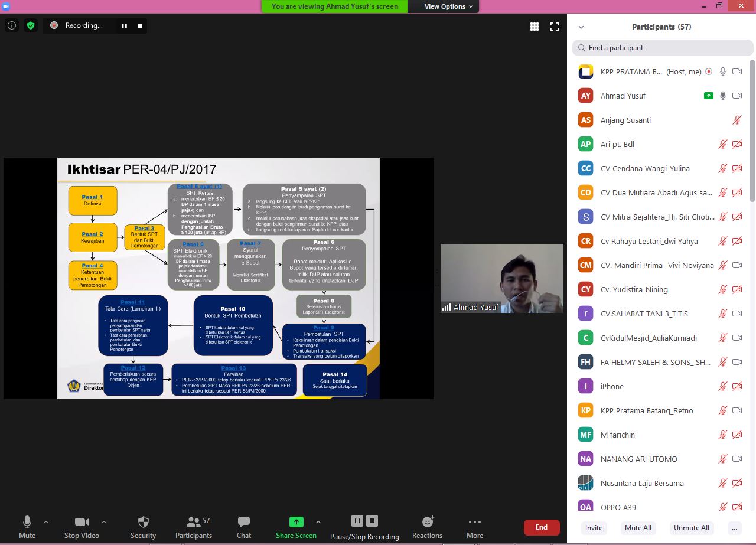
Task: Mute your microphone
Action: pos(27,527)
